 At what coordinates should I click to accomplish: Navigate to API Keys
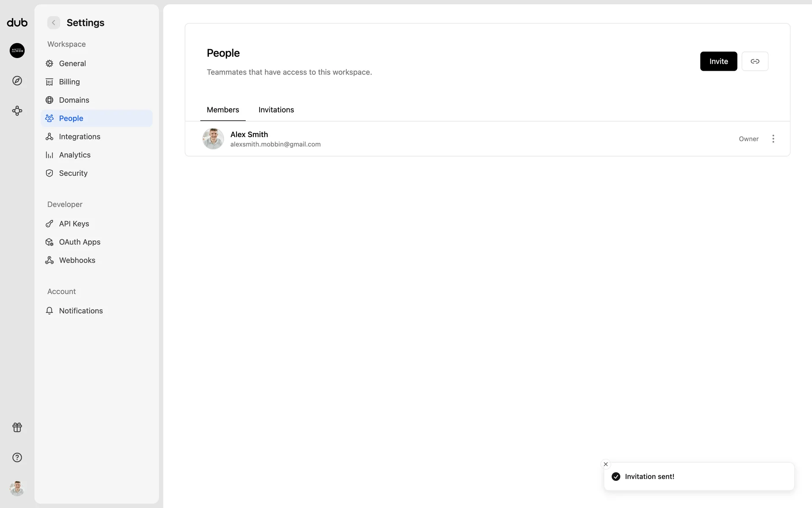point(74,224)
